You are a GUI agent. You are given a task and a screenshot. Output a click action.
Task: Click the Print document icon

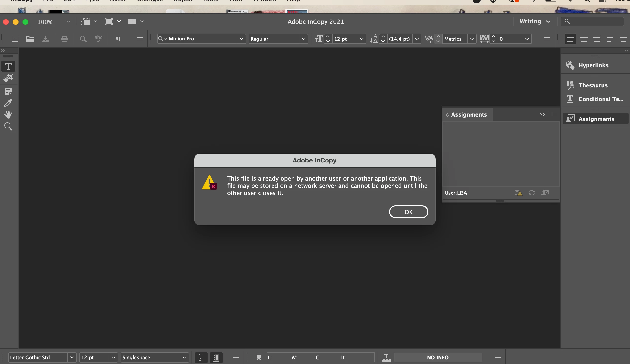point(64,39)
